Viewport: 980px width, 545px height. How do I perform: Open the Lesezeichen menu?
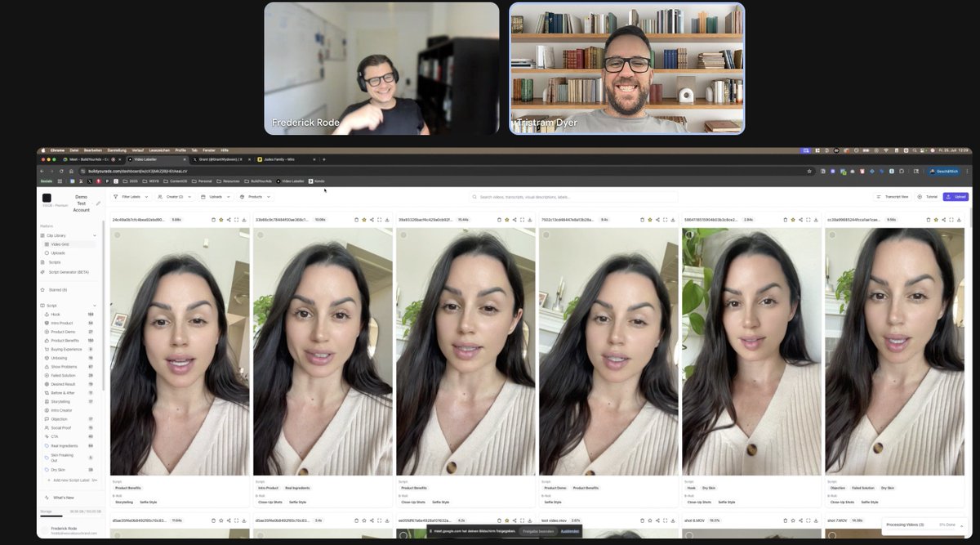(x=161, y=150)
